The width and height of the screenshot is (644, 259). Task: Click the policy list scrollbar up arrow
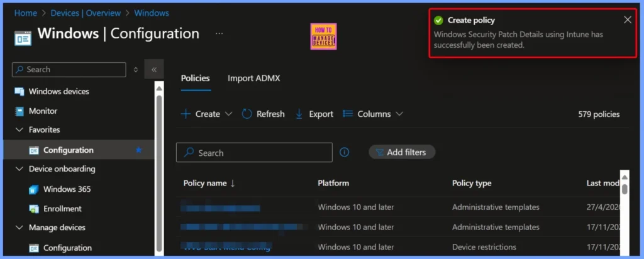coord(625,177)
